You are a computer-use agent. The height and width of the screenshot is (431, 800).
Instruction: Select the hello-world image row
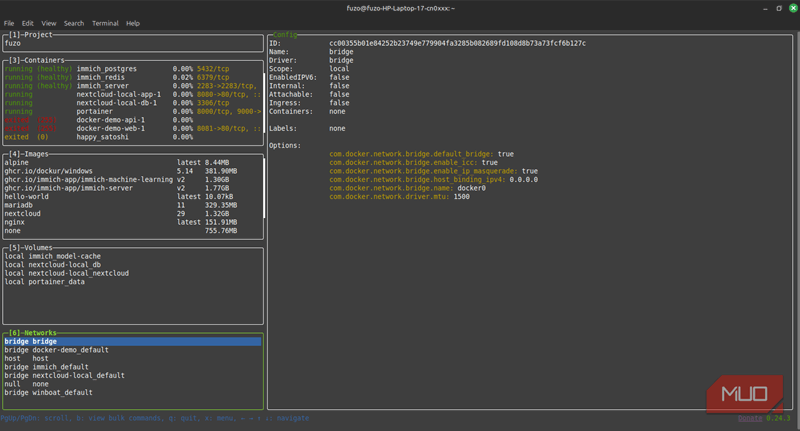pos(133,197)
